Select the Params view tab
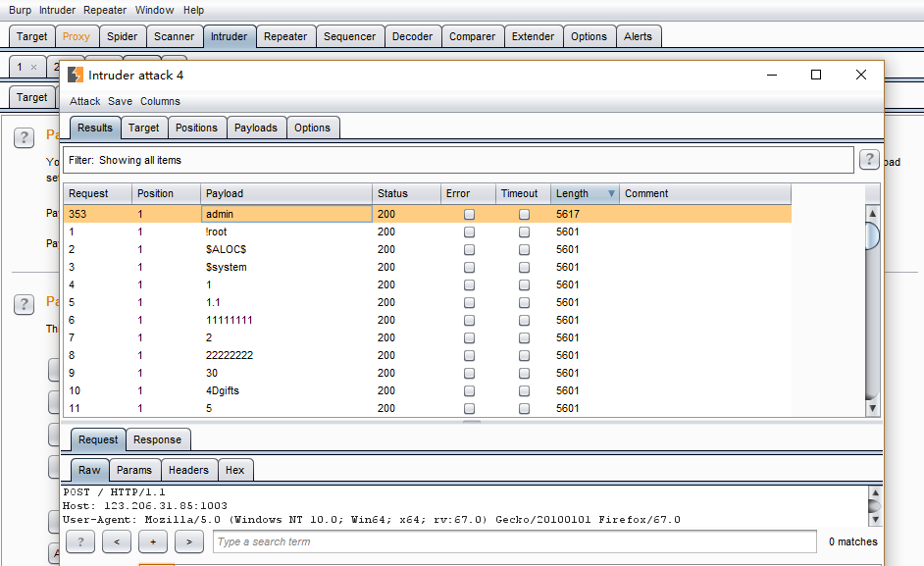This screenshot has height=566, width=924. [x=134, y=470]
